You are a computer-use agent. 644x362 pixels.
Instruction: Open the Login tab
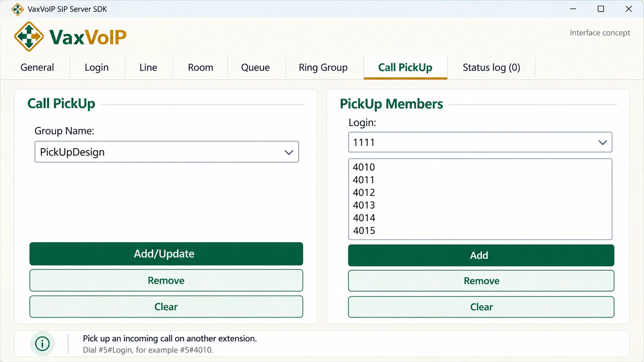click(x=97, y=67)
